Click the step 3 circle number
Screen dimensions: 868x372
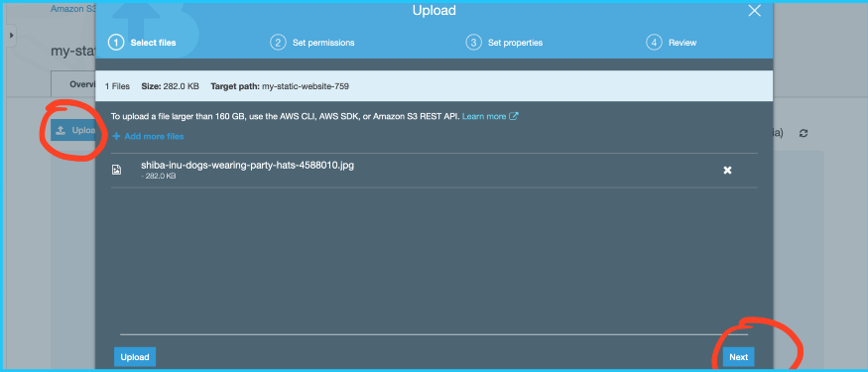point(473,43)
